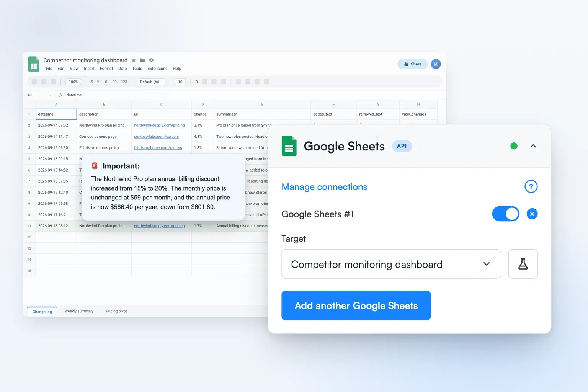Click the decrease decimal .0 button
588x392 pixels.
[x=106, y=82]
